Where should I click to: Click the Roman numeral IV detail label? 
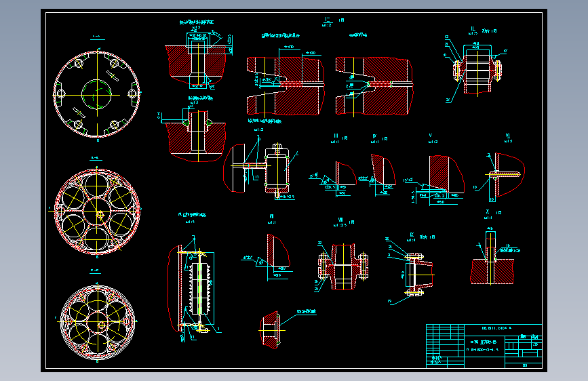coord(374,136)
